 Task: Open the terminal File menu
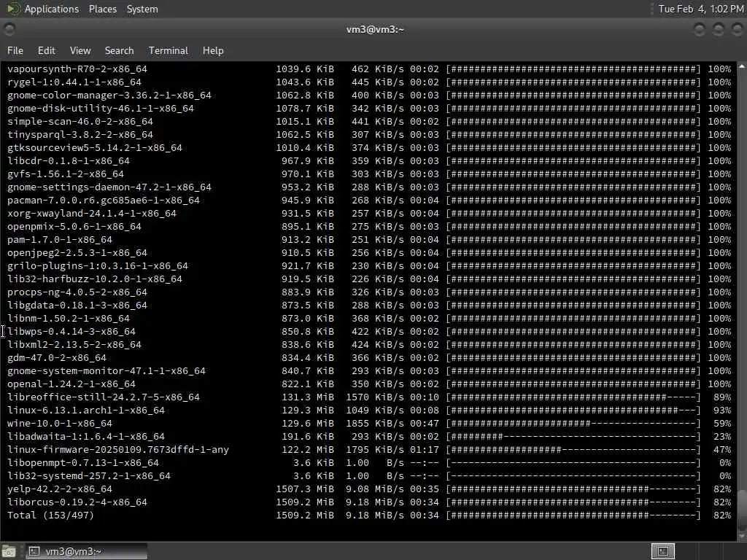pos(15,50)
